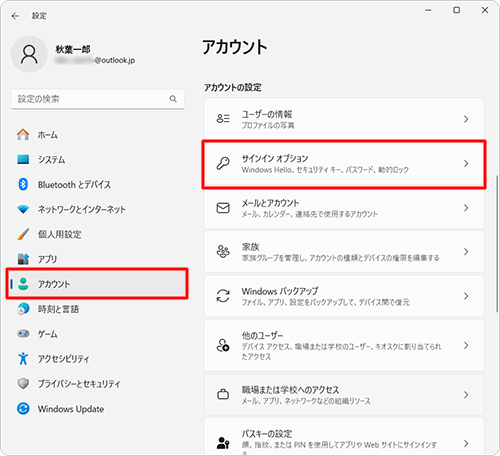This screenshot has width=500, height=456.
Task: Click the 個人用設定 paintbrush icon
Action: (x=23, y=234)
